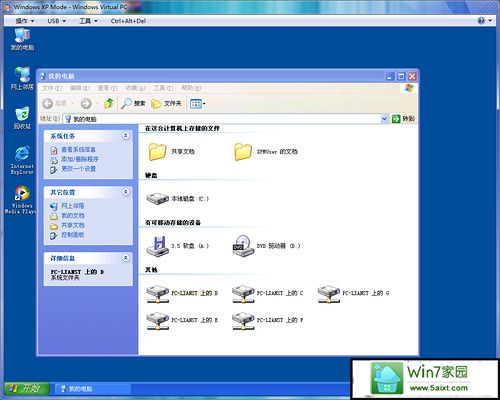
Task: Open the Favorites menu in Explorer
Action: (135, 88)
